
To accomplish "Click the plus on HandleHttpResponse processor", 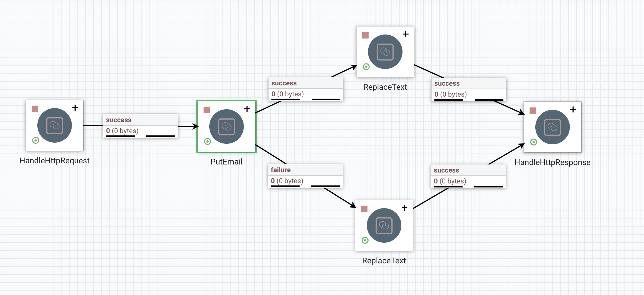I will (573, 110).
